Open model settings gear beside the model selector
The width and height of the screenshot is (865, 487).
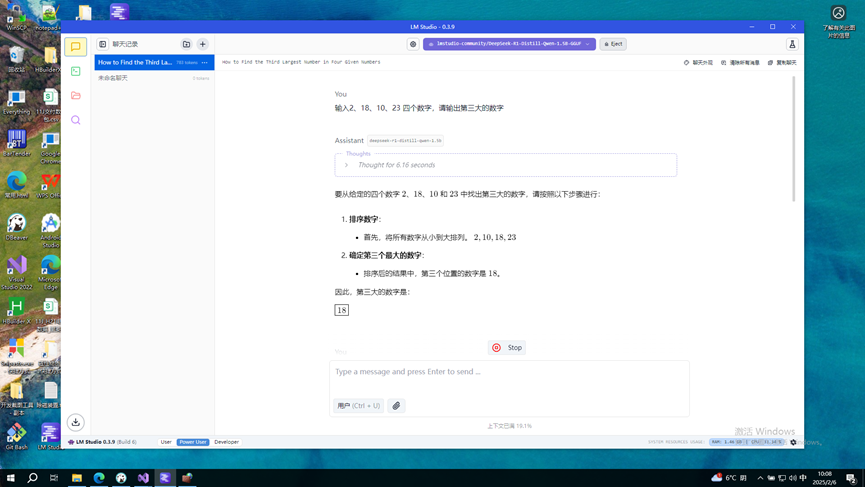413,44
